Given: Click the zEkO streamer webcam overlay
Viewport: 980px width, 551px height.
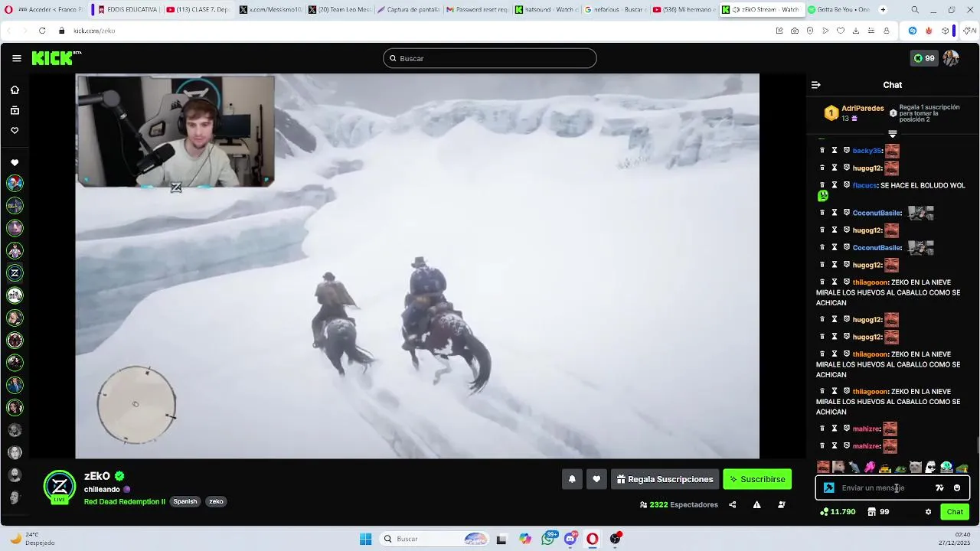Looking at the screenshot, I should pyautogui.click(x=175, y=131).
